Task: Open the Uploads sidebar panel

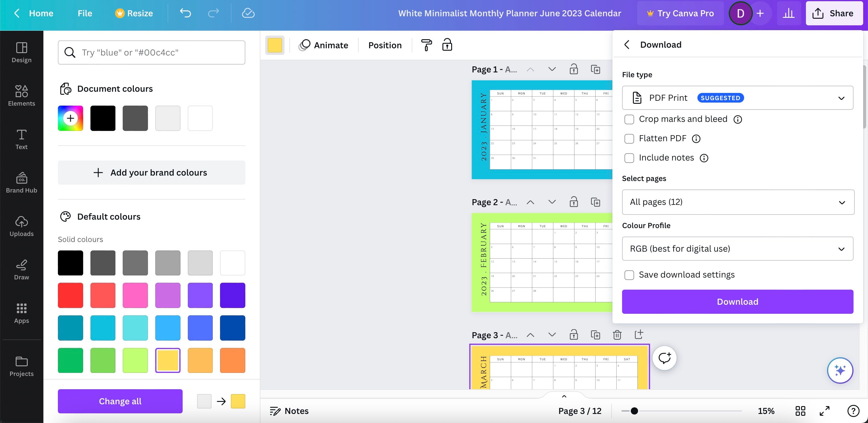Action: [22, 226]
